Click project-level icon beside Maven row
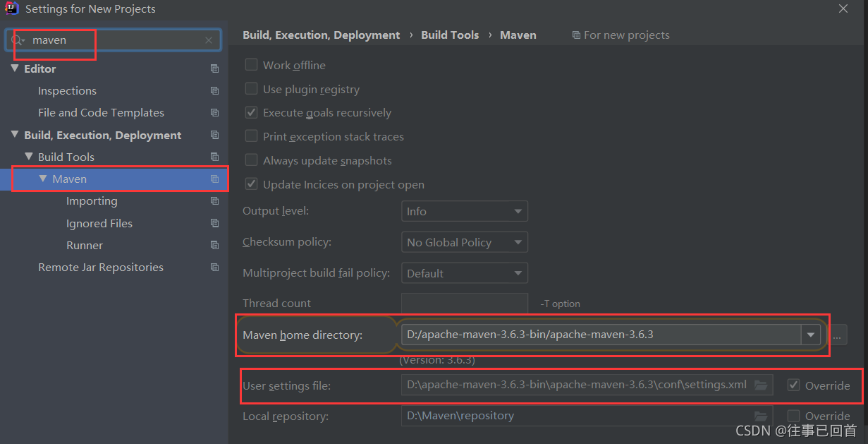The width and height of the screenshot is (868, 444). coord(214,179)
